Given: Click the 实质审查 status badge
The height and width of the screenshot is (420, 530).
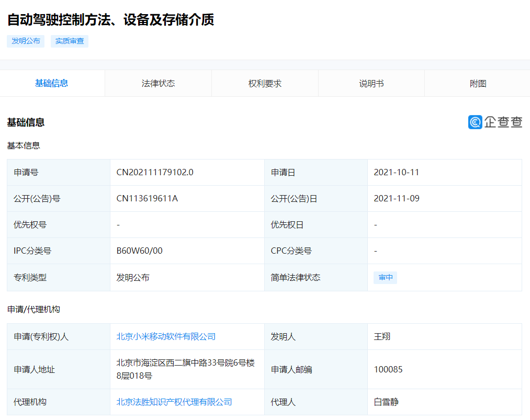Looking at the screenshot, I should pos(69,41).
